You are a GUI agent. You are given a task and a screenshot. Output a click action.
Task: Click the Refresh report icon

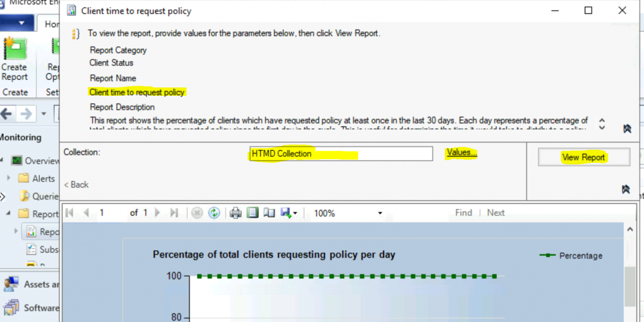[x=214, y=213]
